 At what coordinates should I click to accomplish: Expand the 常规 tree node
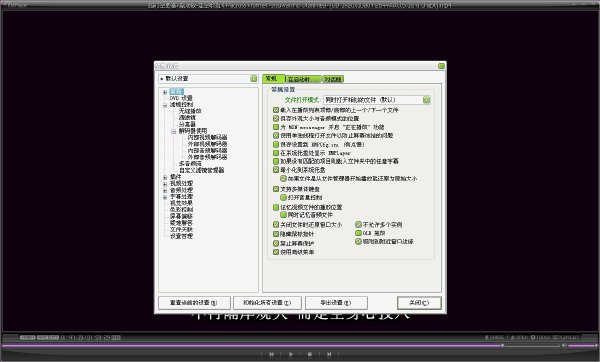click(165, 92)
